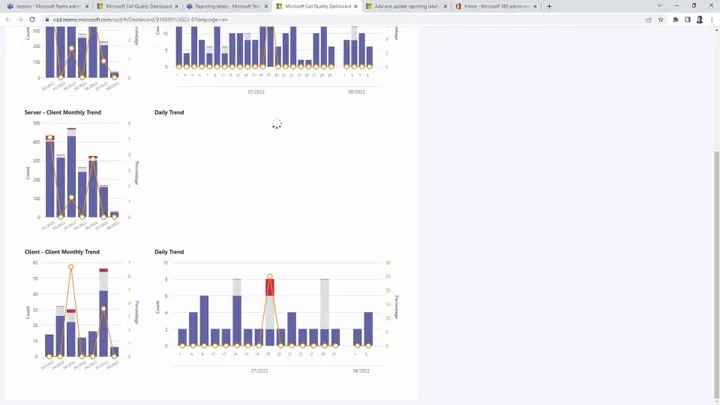Click the Daily Trend title above the bottom chart

169,252
